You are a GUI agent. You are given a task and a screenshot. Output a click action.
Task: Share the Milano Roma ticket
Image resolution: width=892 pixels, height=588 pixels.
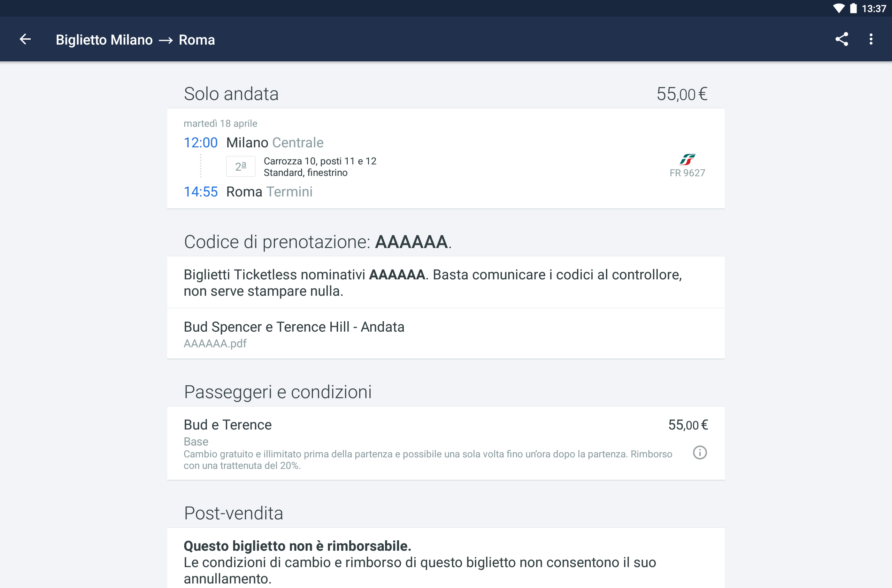click(x=841, y=39)
